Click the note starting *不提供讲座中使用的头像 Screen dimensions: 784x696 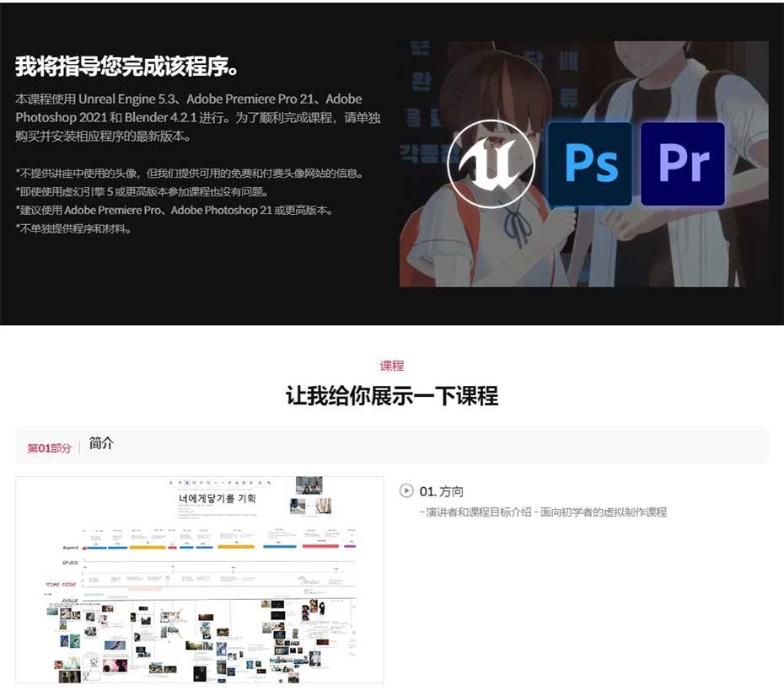pos(190,174)
